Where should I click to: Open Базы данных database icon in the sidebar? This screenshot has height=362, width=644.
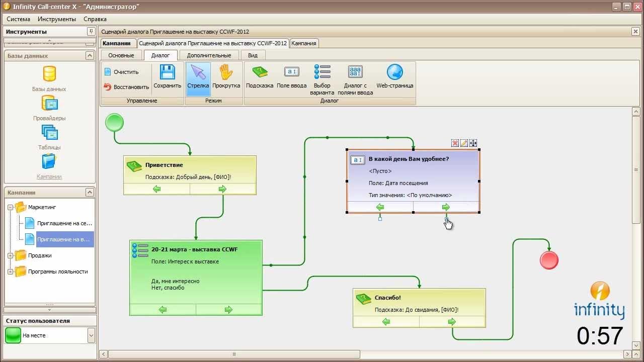49,74
